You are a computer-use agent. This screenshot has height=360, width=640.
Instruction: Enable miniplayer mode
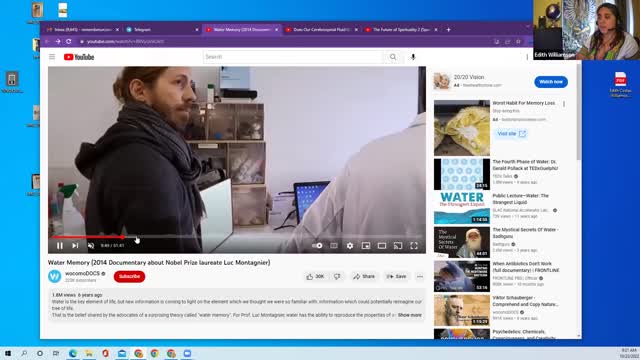pyautogui.click(x=366, y=246)
